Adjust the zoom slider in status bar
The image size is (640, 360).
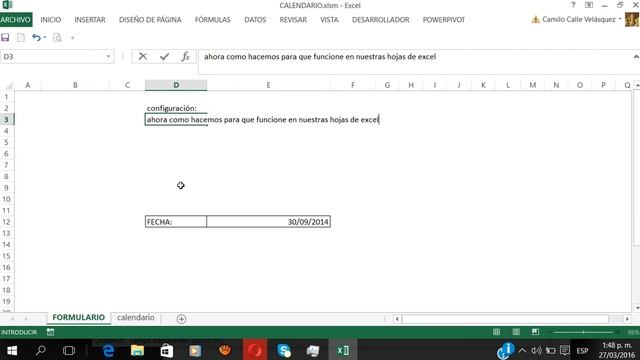[584, 332]
